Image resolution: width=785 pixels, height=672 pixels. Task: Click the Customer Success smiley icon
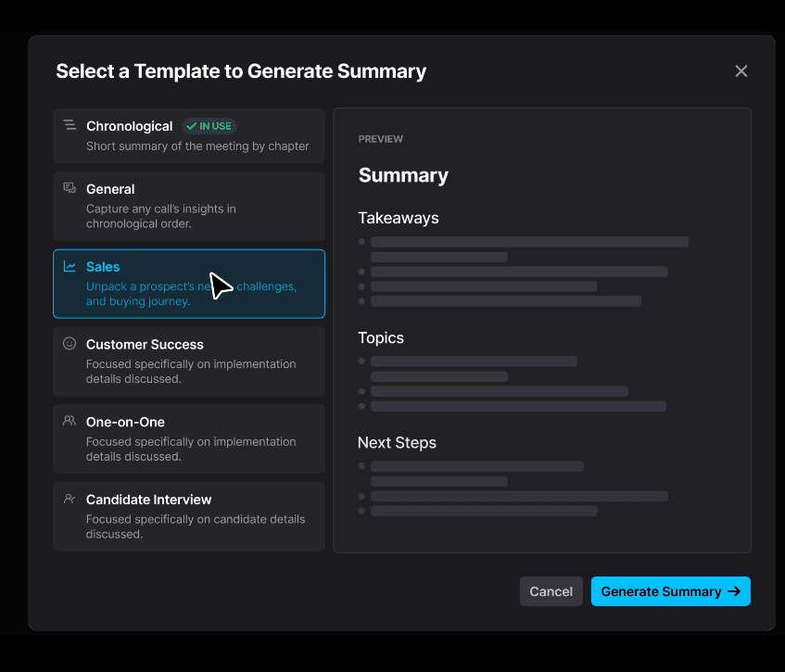coord(70,344)
